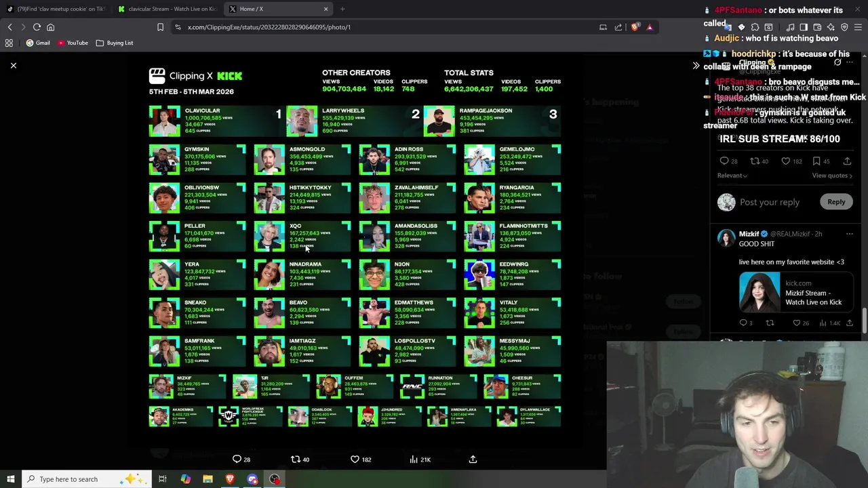Collapse the reply side panel with the double-chevron
This screenshot has height=488, width=868.
point(696,66)
